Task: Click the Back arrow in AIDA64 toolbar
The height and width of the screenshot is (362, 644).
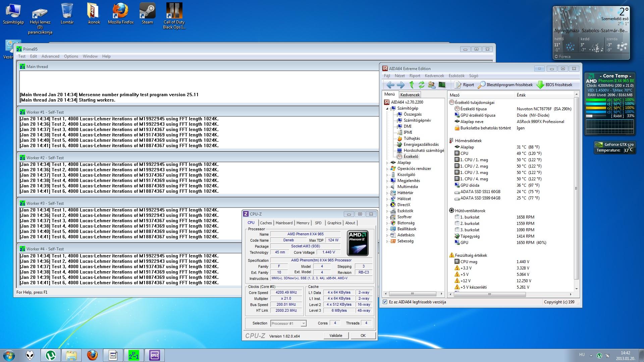Action: [x=390, y=85]
